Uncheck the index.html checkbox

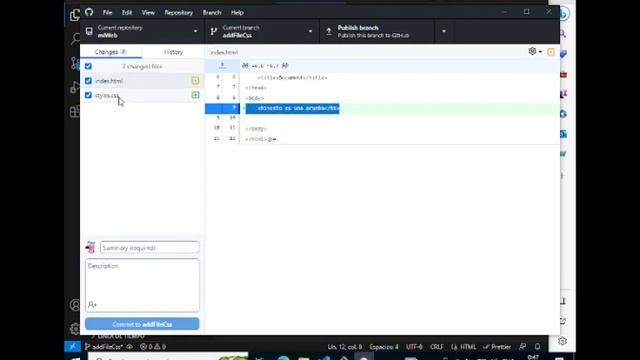[88, 81]
